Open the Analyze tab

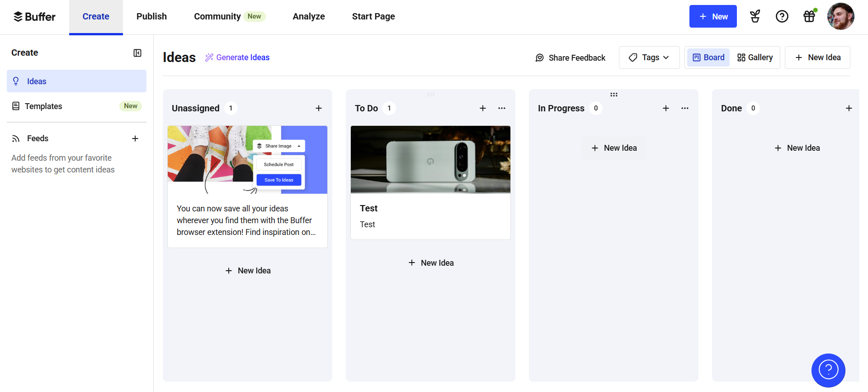click(x=309, y=16)
